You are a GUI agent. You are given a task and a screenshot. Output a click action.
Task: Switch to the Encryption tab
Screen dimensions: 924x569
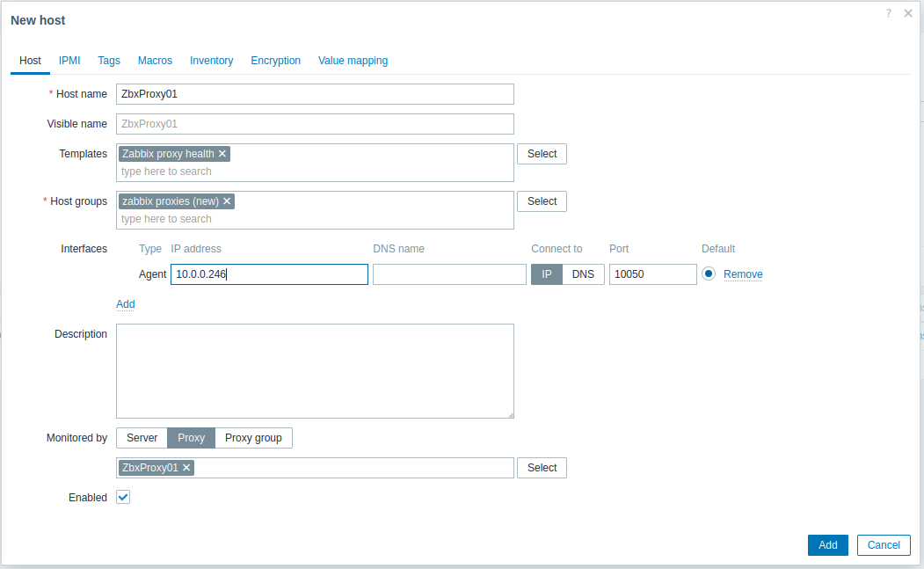(276, 61)
